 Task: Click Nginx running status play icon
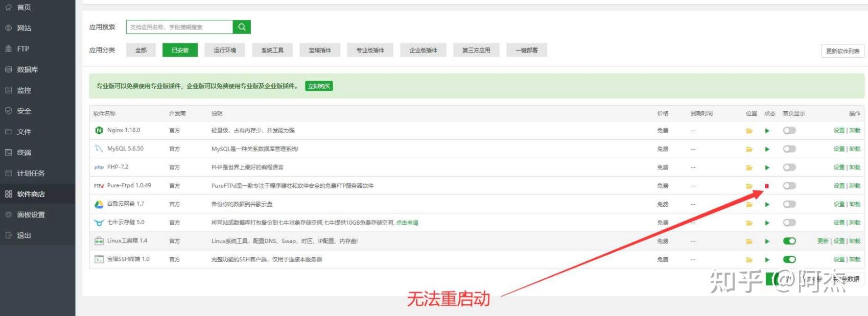(x=767, y=131)
